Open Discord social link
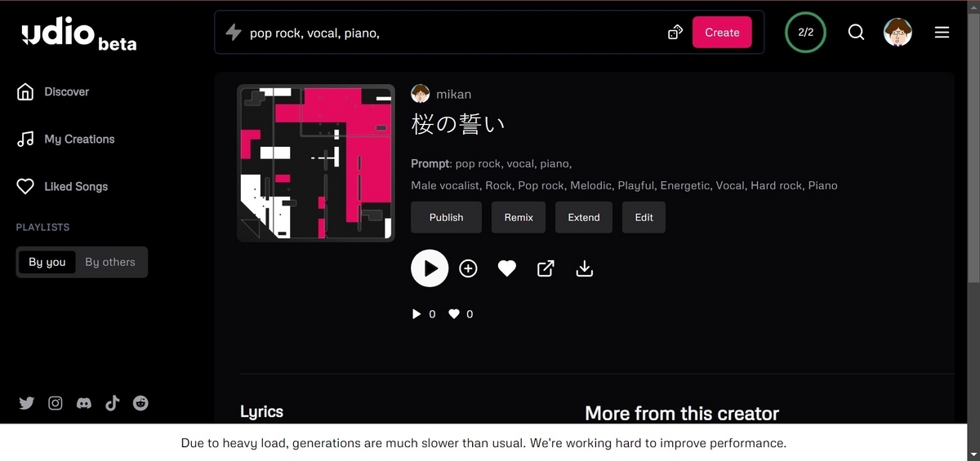This screenshot has width=980, height=461. click(x=83, y=403)
